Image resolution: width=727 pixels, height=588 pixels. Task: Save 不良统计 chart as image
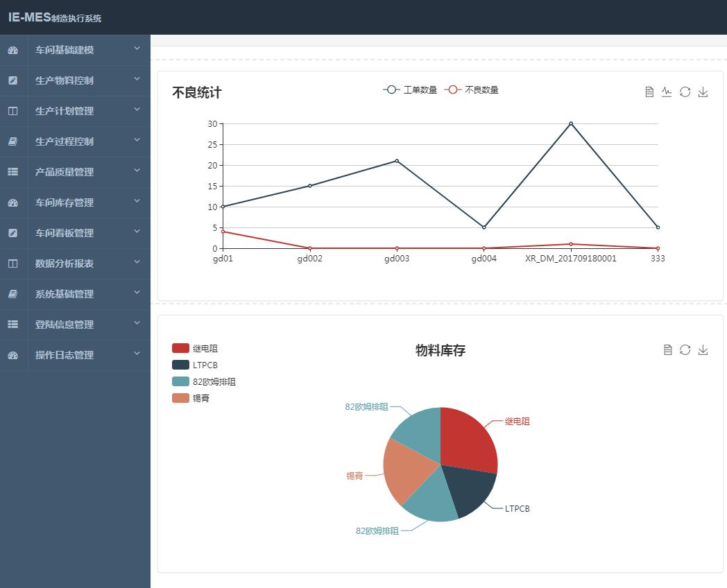[703, 92]
